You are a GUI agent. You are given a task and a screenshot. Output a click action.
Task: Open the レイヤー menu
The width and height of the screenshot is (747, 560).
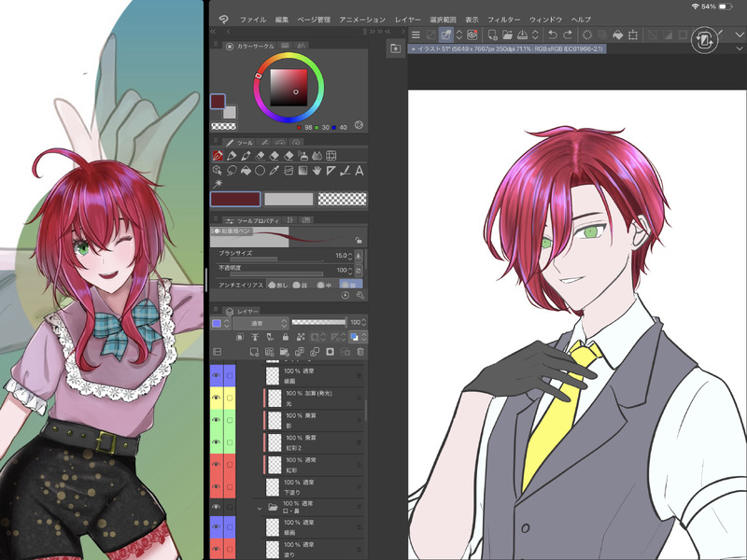click(x=407, y=20)
